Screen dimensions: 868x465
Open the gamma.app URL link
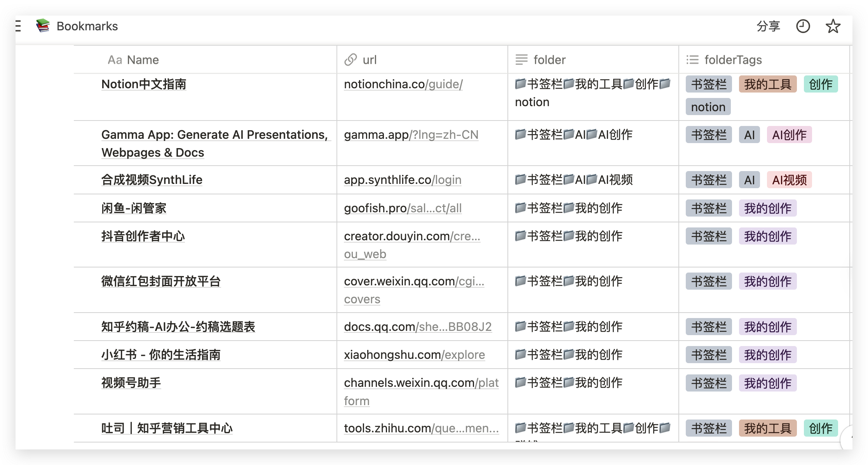[x=411, y=135]
